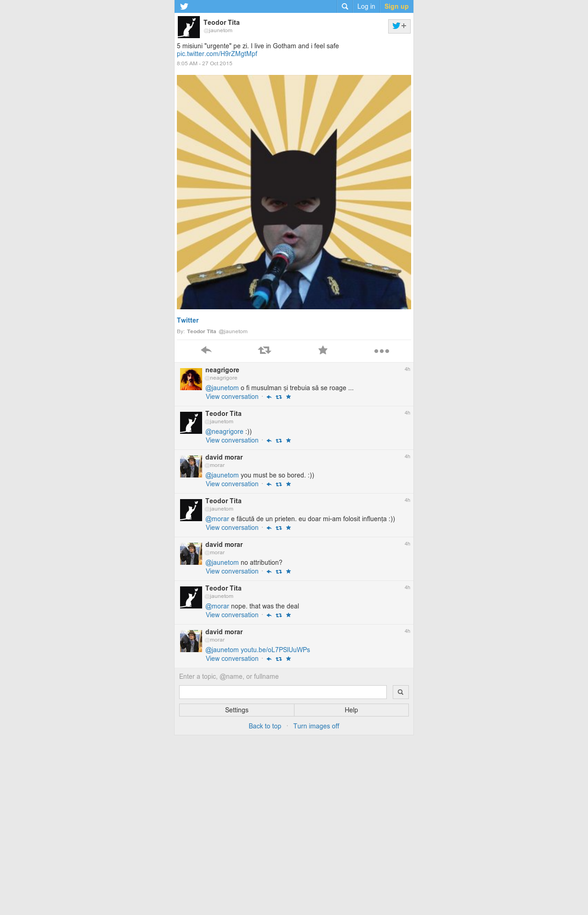
Task: Retweet the 'no attribution?' tweet
Action: pyautogui.click(x=279, y=572)
